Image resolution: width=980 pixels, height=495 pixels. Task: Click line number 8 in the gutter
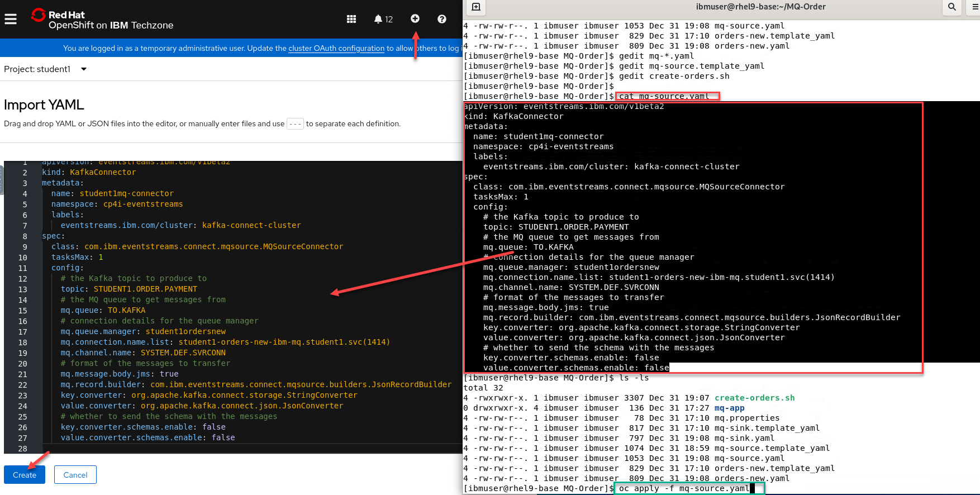pyautogui.click(x=25, y=236)
